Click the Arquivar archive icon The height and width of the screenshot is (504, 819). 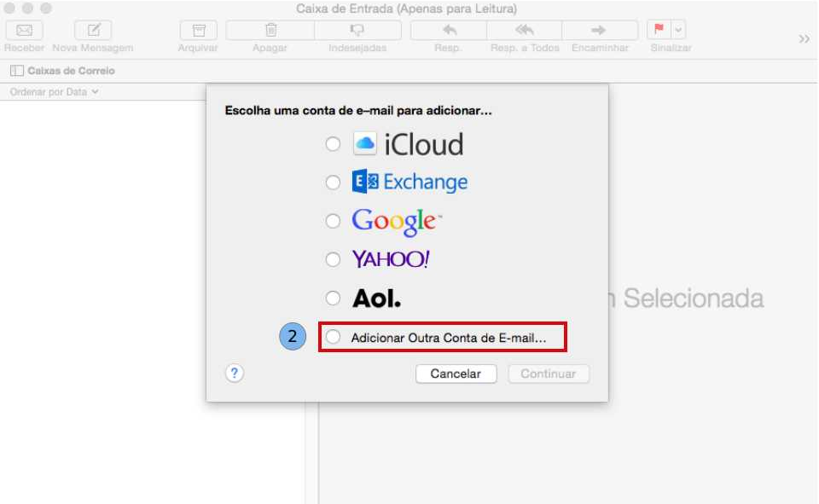coord(198,30)
